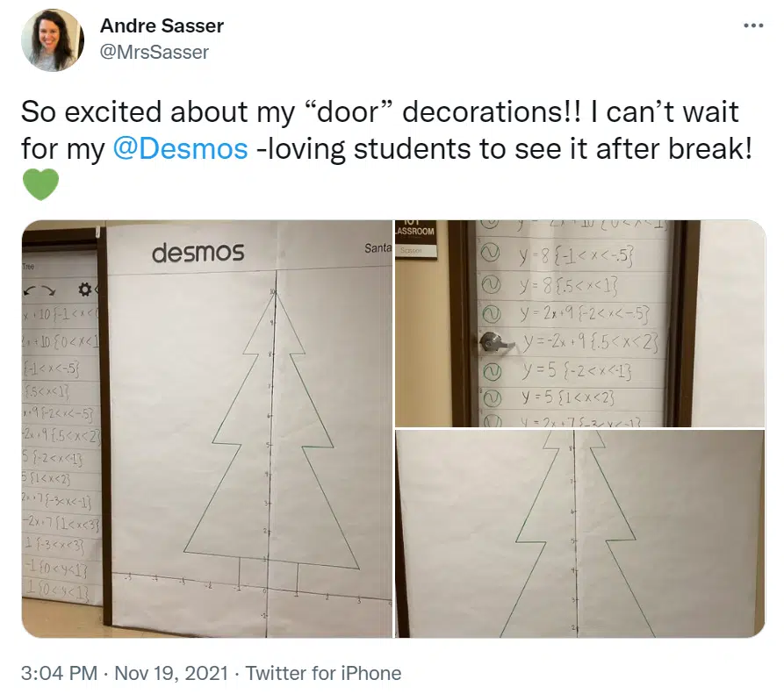Click the desmos logo in the photo
The width and height of the screenshot is (784, 694).
click(198, 253)
